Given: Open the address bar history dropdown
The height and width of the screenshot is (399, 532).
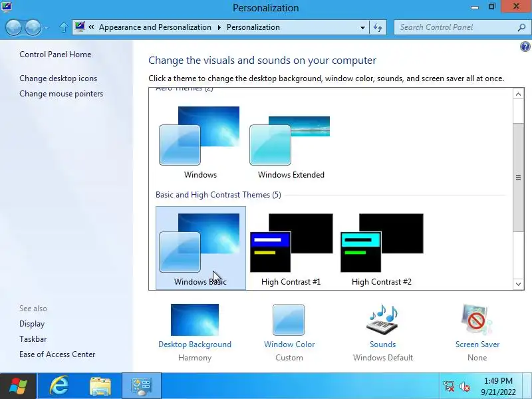Looking at the screenshot, I should 362,27.
